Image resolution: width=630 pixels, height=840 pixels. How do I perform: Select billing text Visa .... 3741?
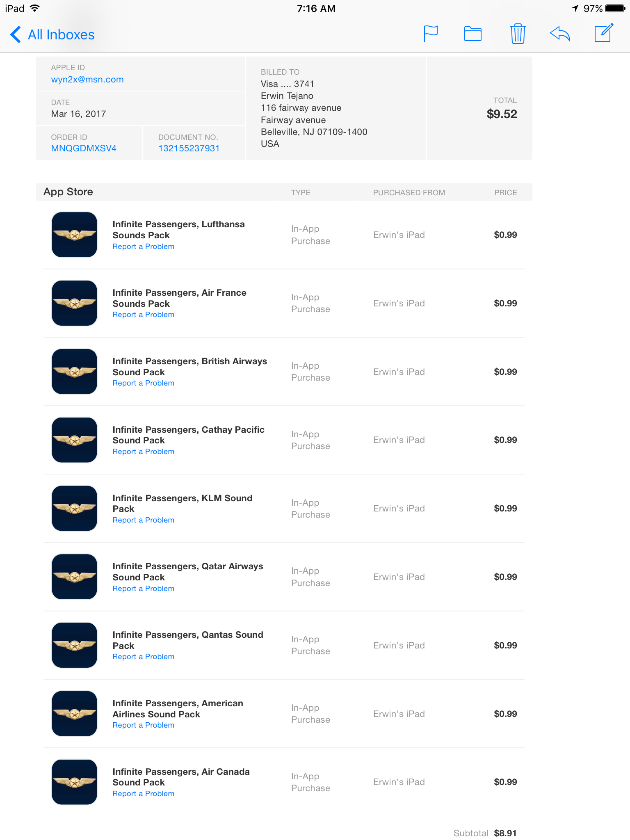click(288, 84)
